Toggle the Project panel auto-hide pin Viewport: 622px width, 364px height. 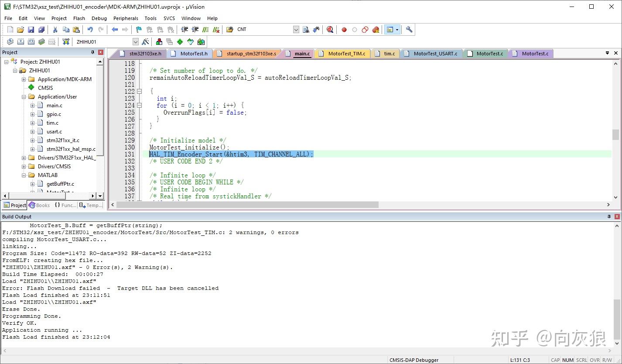pos(92,52)
